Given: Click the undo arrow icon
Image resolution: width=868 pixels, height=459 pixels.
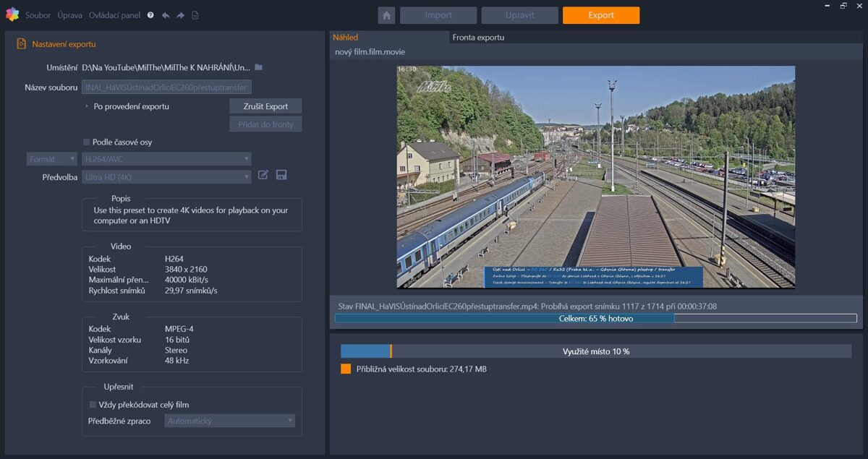Looking at the screenshot, I should [x=166, y=15].
